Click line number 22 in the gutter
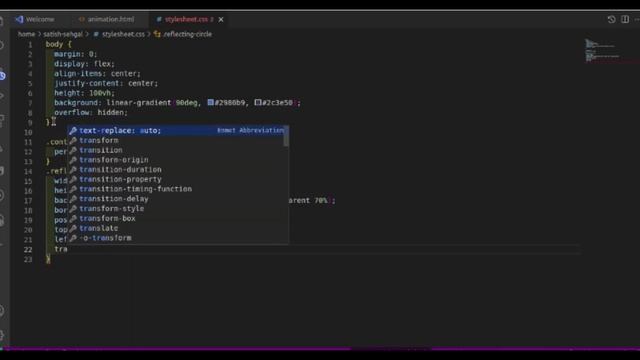Image resolution: width=640 pixels, height=360 pixels. point(28,249)
